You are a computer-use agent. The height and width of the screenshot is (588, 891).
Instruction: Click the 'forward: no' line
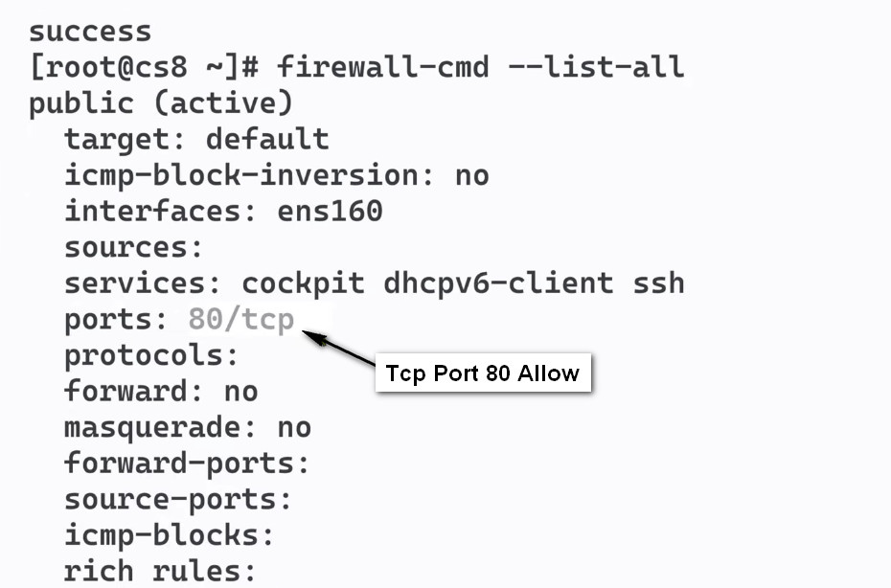[x=161, y=392]
